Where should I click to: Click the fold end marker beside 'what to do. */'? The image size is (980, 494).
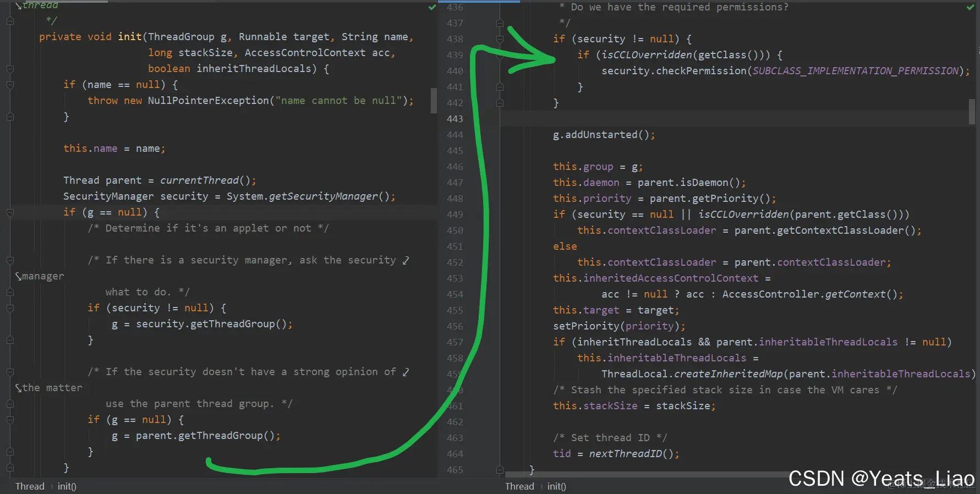pos(10,292)
